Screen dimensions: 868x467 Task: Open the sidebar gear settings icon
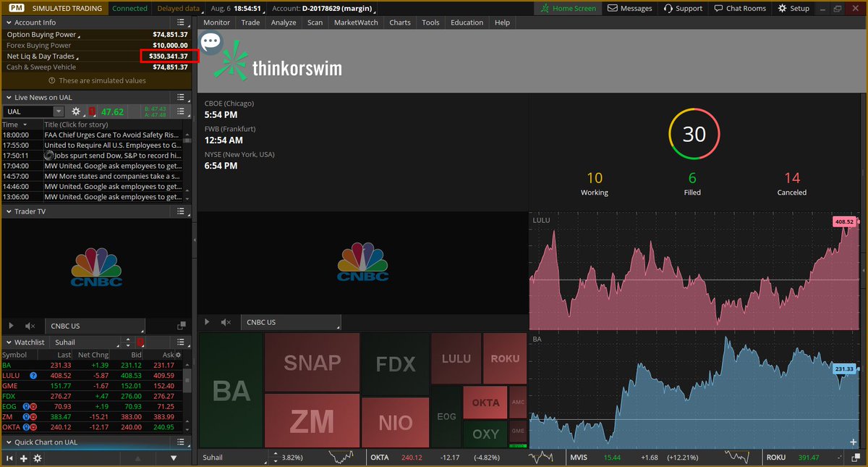pos(38,458)
